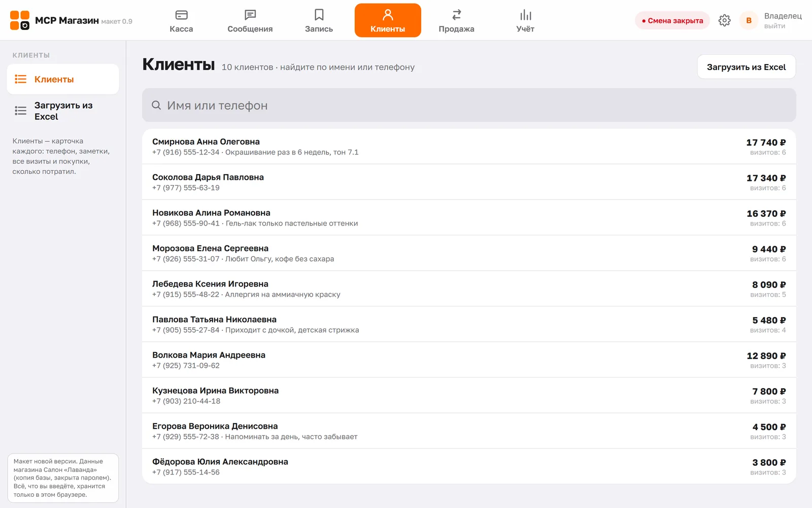Open the Сообщения chat icon
Viewport: 812px width, 508px height.
tap(250, 15)
